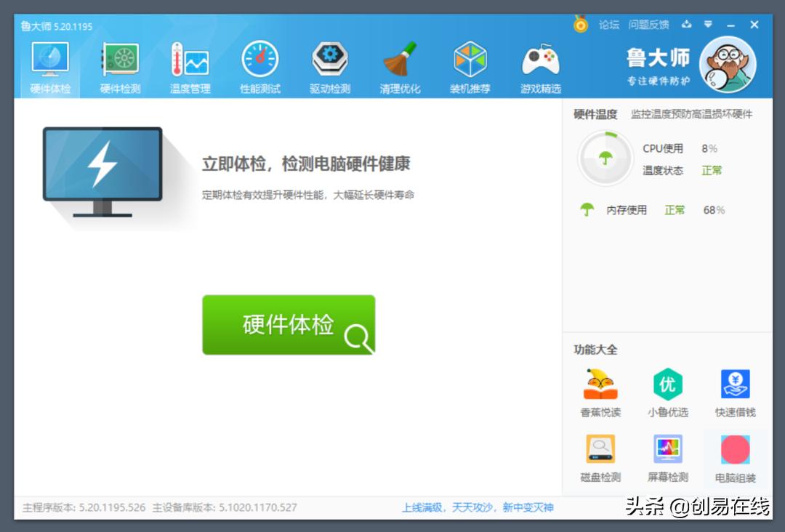This screenshot has height=532, width=785.
Task: Open the 硬件检测 hardware detection panel
Action: point(119,65)
